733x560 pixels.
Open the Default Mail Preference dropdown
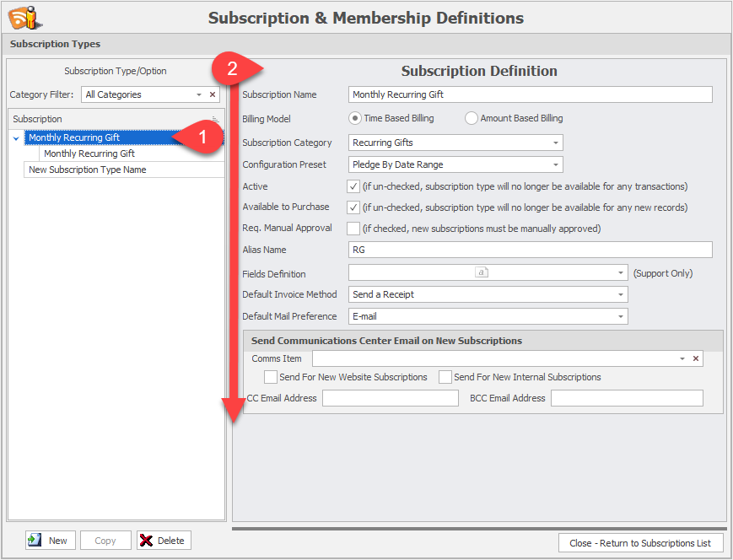[x=620, y=316]
